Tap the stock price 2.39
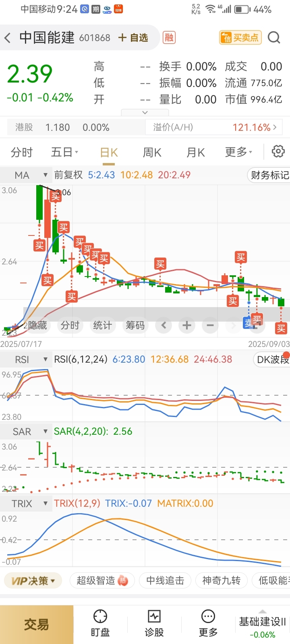This screenshot has width=290, height=644. click(x=30, y=74)
